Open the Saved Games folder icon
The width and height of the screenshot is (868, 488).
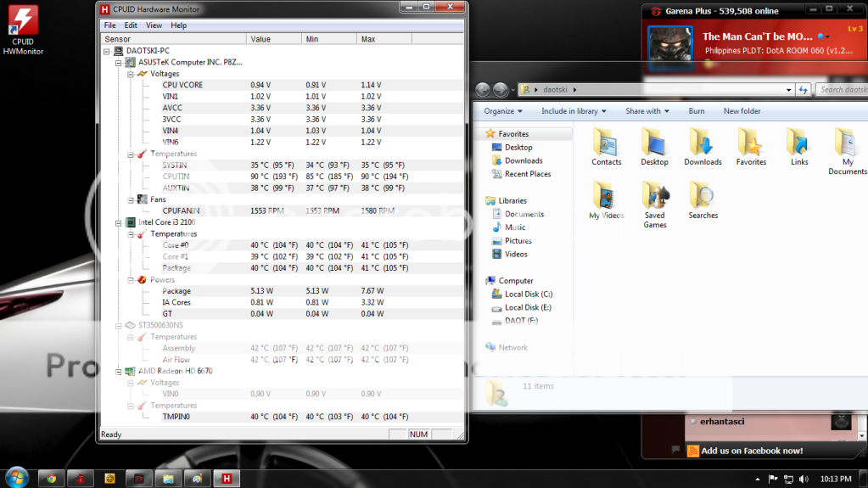point(655,205)
